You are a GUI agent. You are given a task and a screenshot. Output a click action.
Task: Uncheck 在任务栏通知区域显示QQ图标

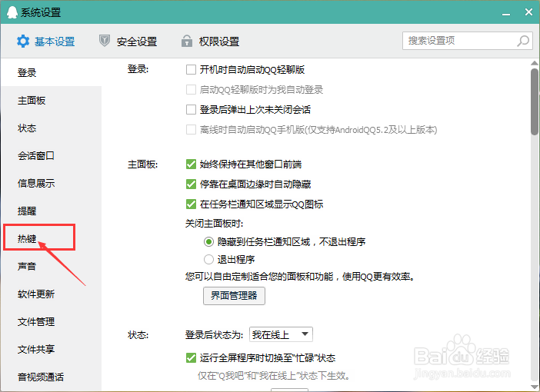pos(191,204)
